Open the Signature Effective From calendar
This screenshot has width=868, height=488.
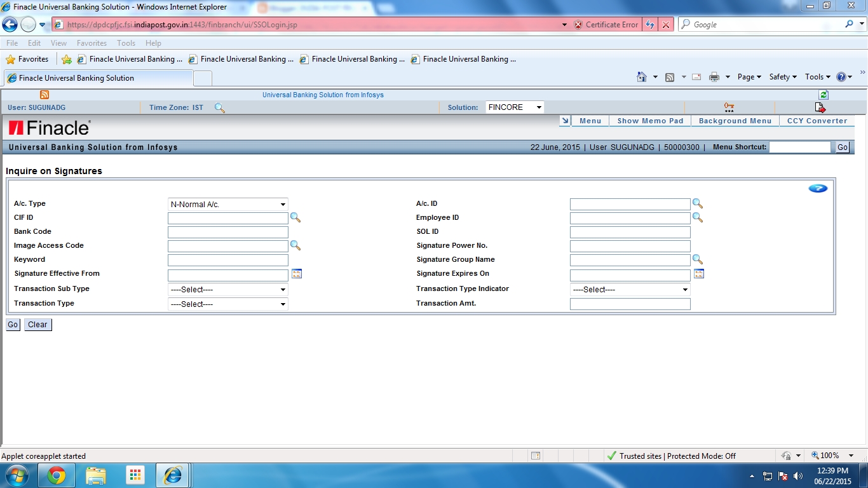(x=296, y=273)
